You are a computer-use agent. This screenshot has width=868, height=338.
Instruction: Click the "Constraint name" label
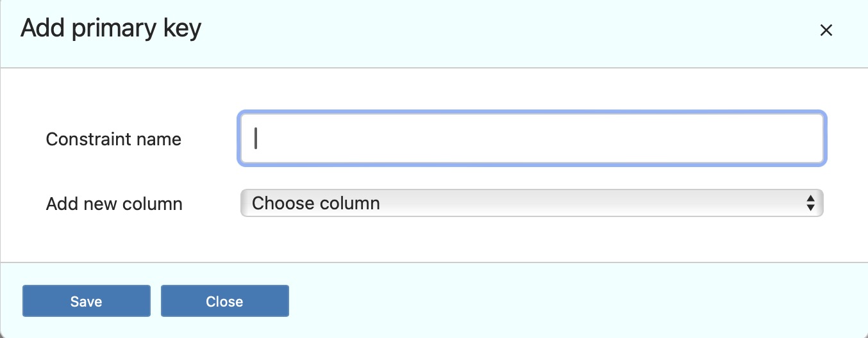tap(113, 139)
